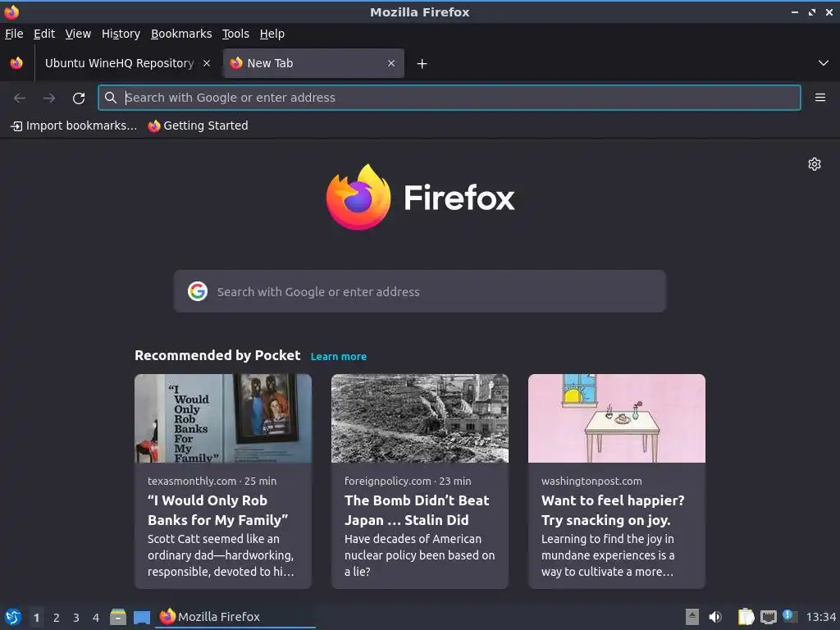Click the Firefox logo on page
Viewport: 840px width, 630px height.
coord(420,197)
